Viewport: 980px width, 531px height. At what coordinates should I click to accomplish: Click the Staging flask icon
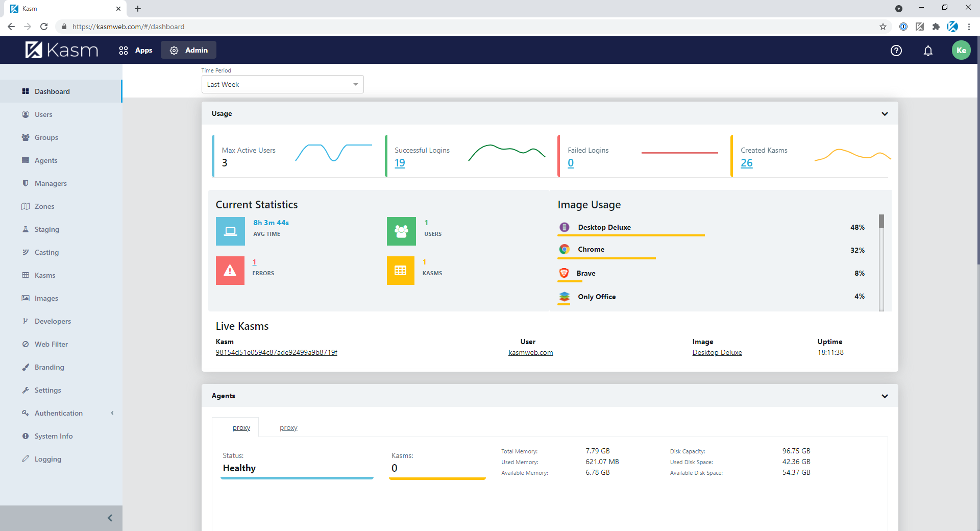point(26,229)
